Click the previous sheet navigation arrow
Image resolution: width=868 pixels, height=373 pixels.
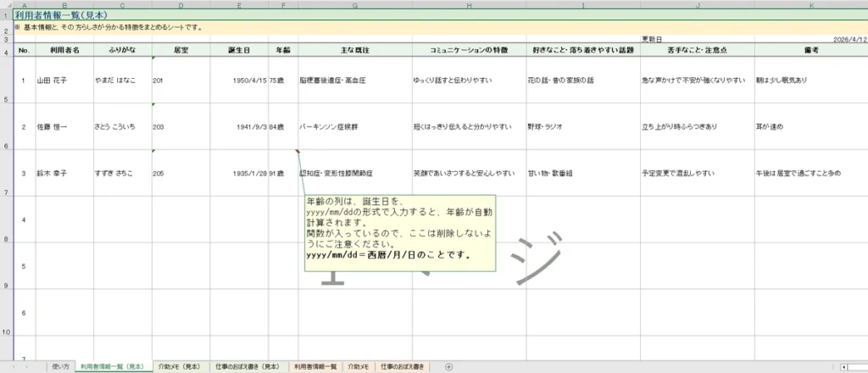click(14, 366)
